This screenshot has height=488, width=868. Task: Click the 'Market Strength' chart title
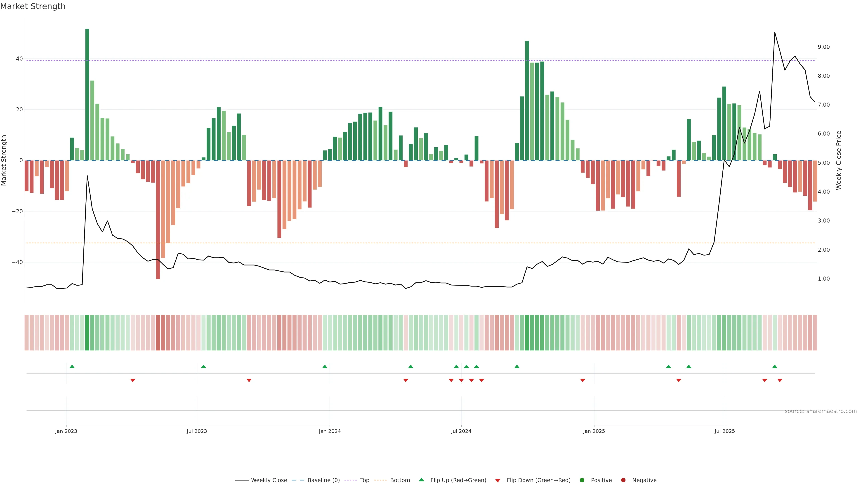[x=33, y=6]
